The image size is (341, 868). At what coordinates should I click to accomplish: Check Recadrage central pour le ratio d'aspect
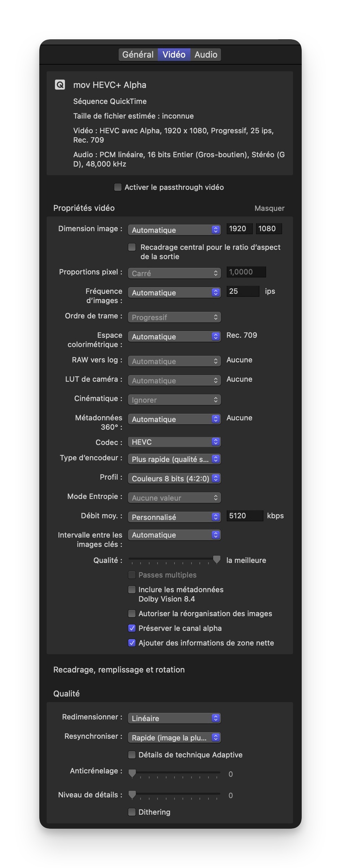coord(132,247)
